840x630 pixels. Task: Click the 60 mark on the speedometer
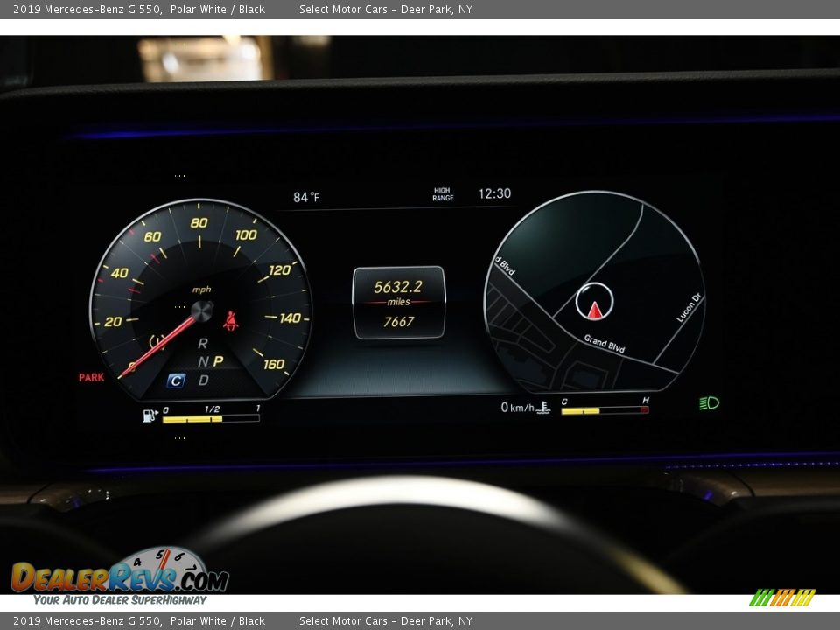[x=152, y=236]
